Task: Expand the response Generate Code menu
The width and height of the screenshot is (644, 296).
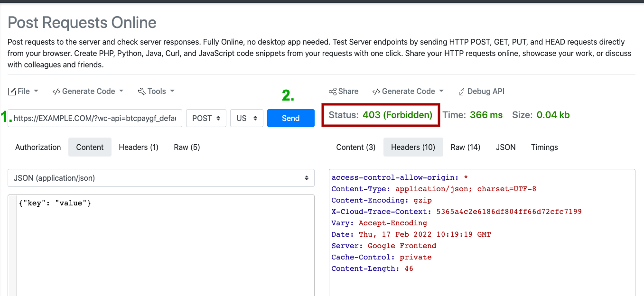Action: pos(408,91)
